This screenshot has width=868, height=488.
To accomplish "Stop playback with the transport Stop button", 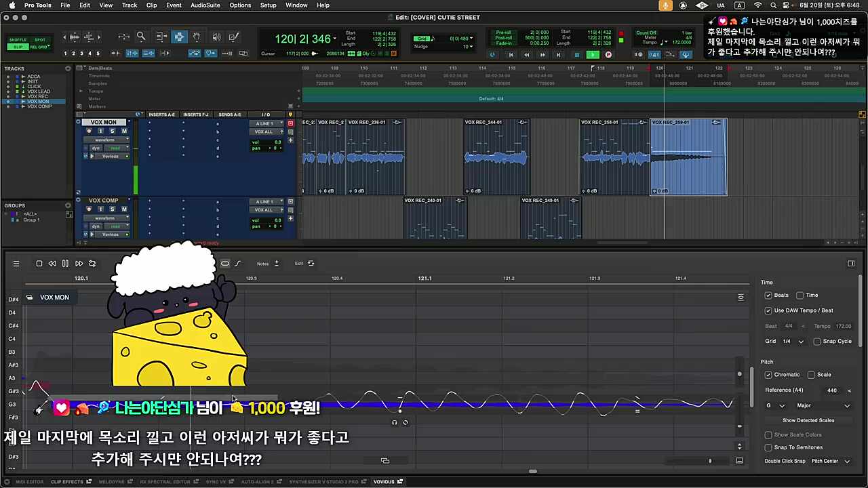I will 577,55.
